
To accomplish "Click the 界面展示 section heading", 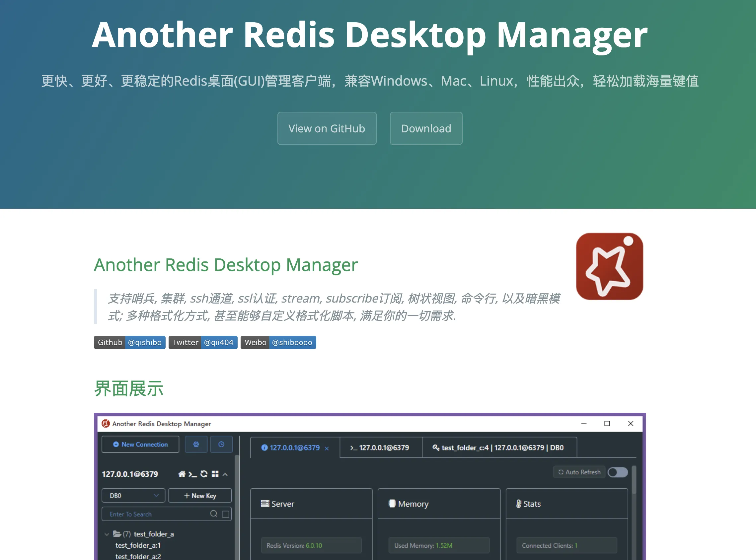I will click(x=129, y=389).
